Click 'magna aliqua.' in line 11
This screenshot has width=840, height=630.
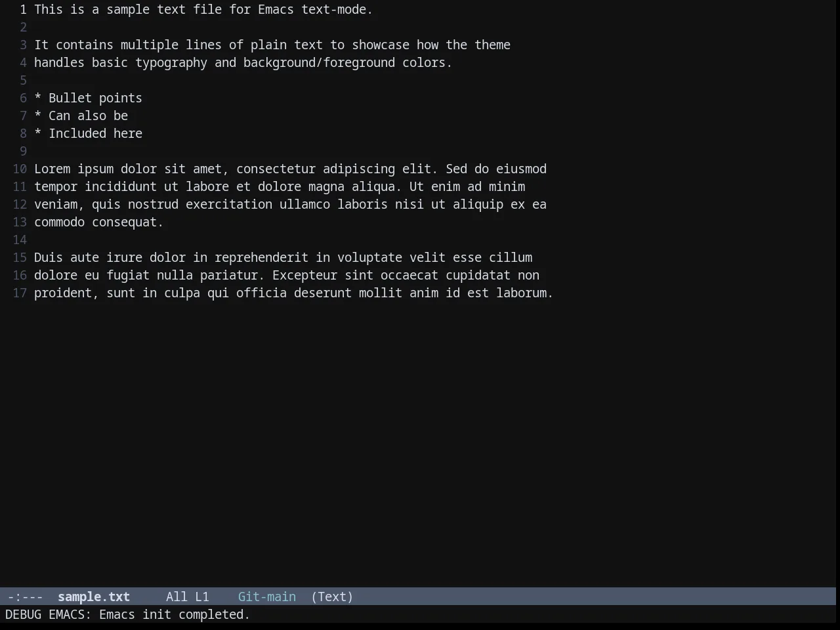(355, 186)
